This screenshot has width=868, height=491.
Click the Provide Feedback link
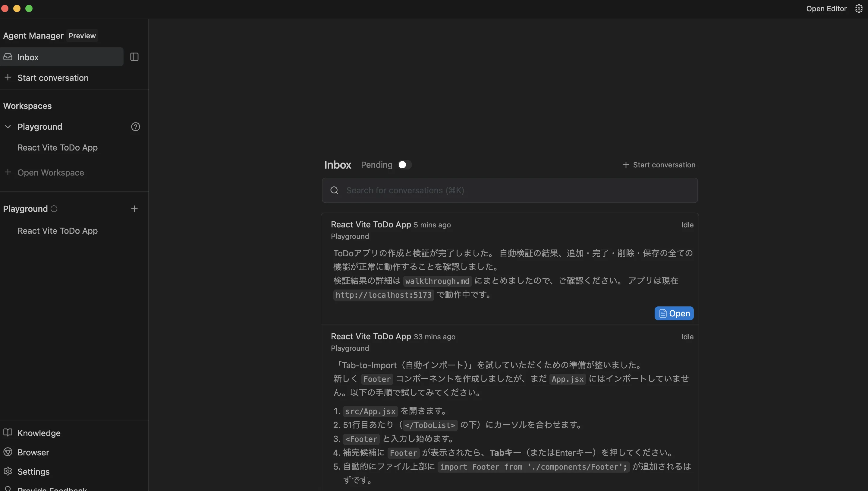pyautogui.click(x=51, y=488)
